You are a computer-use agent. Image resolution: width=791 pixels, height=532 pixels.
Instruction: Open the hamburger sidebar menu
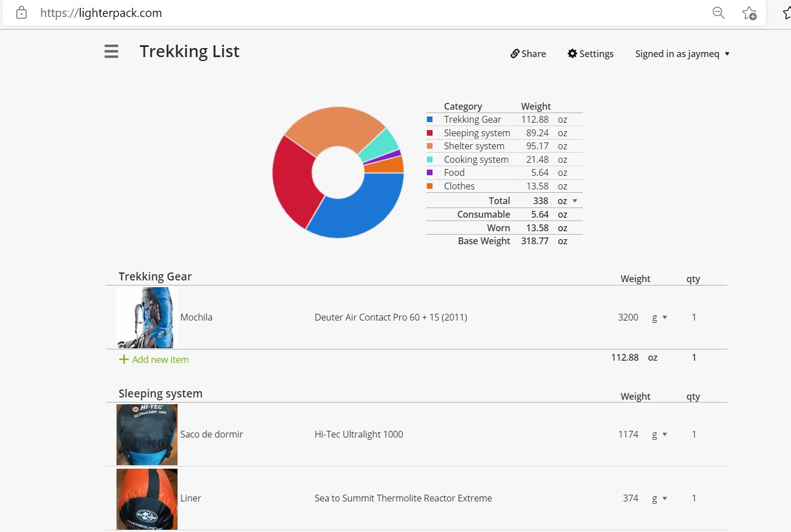point(111,51)
